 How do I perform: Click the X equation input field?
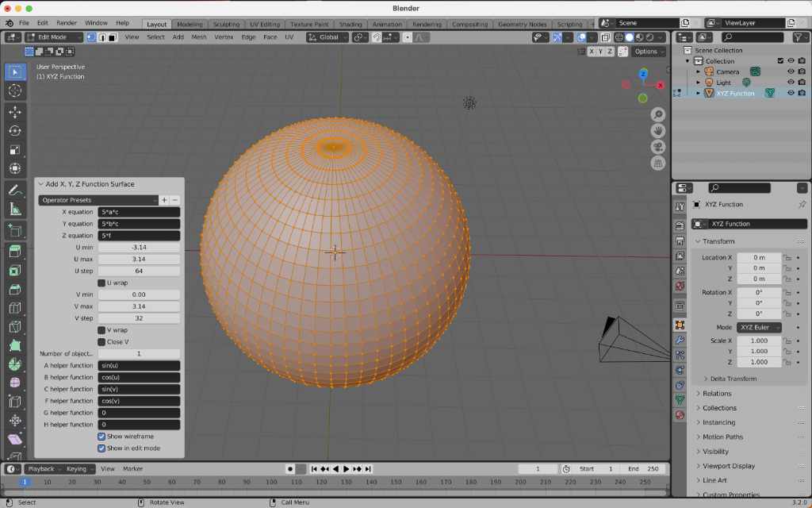pyautogui.click(x=139, y=212)
